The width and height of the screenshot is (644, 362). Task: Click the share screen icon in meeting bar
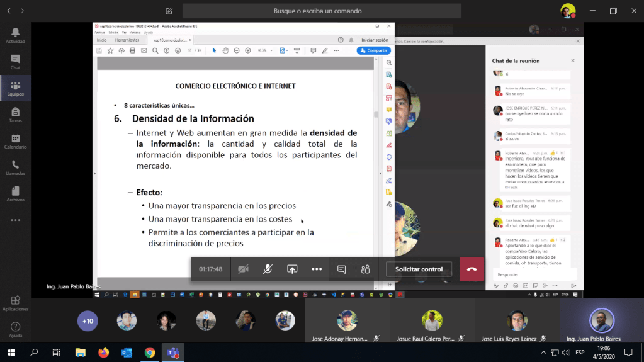click(292, 269)
